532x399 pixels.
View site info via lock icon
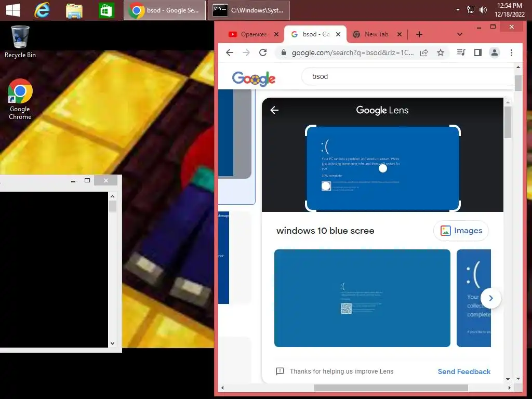(x=283, y=52)
